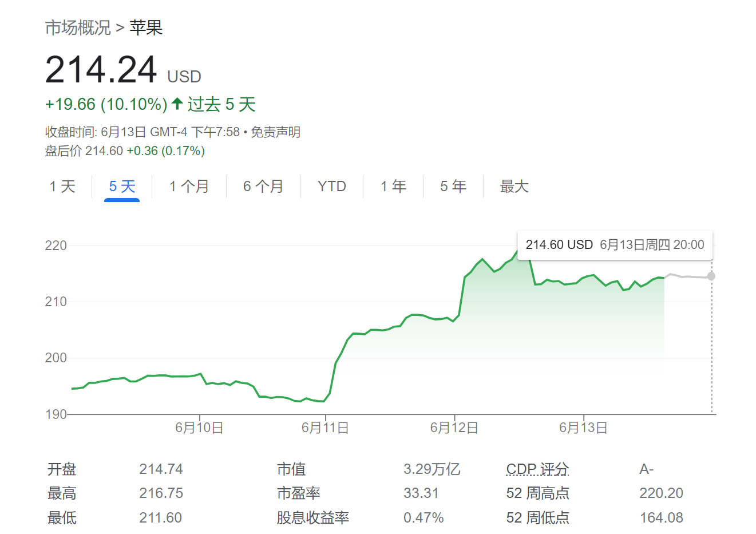Switch to the 5 年 range tab

(x=453, y=186)
